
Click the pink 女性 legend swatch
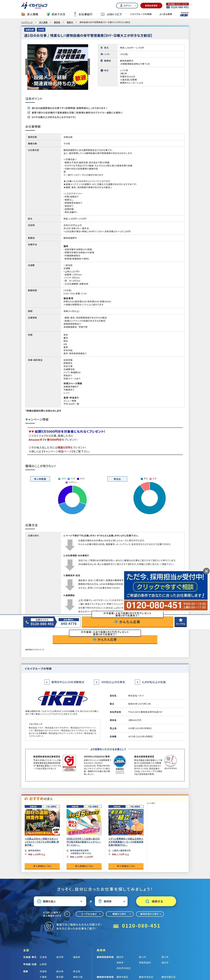[150, 479]
